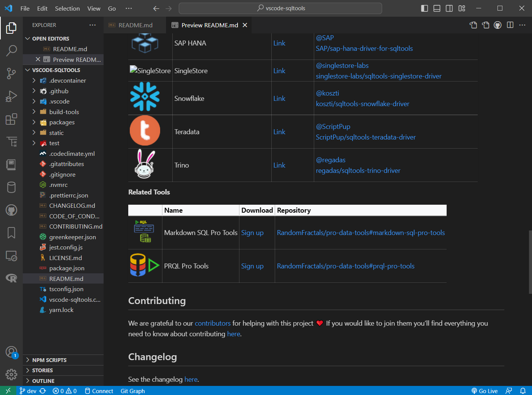
Task: Open the SQLTools database icon in the sidebar
Action: (x=11, y=187)
